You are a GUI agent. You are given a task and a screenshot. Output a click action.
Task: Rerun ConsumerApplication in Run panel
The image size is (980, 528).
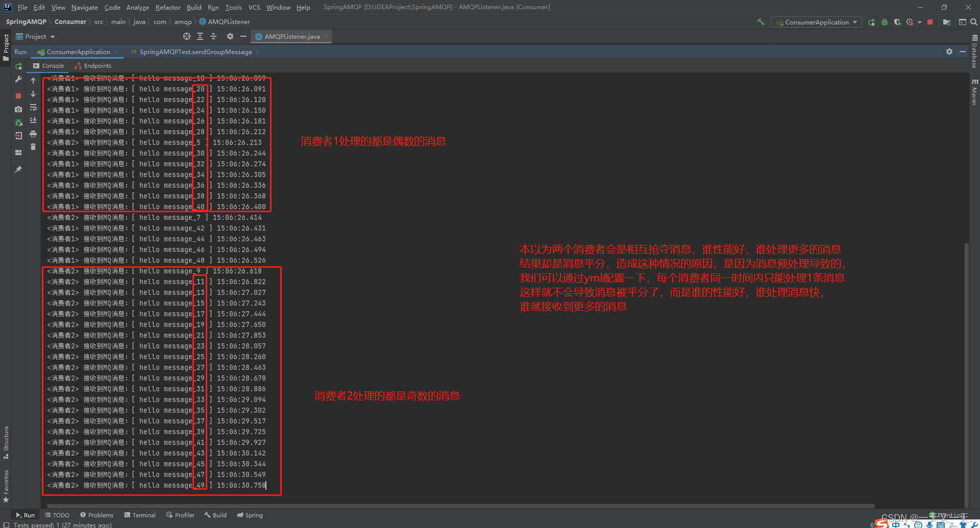pyautogui.click(x=18, y=66)
